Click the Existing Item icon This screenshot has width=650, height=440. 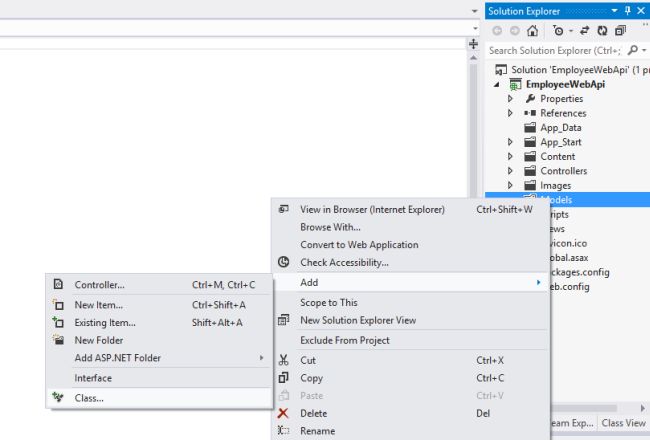(58, 322)
